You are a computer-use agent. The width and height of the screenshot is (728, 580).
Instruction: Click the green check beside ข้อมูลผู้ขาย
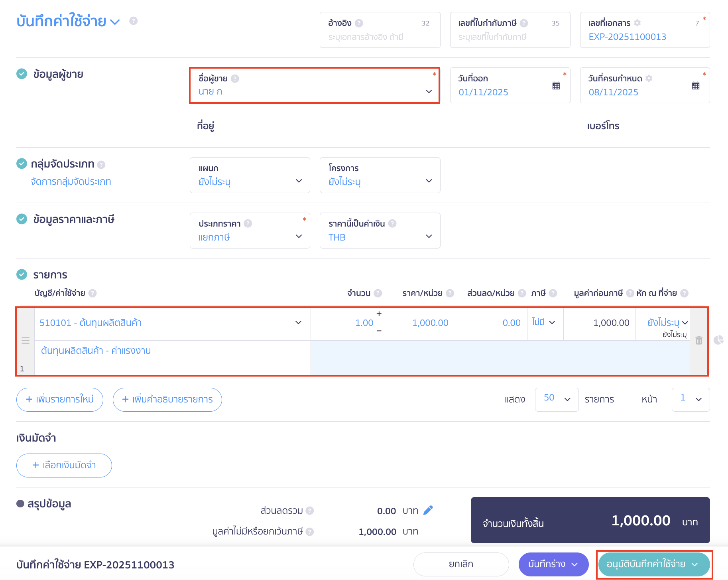point(22,74)
